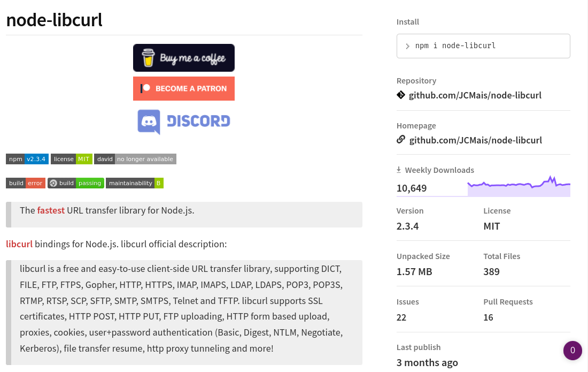The width and height of the screenshot is (588, 372).
Task: Select the total files count 389
Action: click(x=491, y=272)
